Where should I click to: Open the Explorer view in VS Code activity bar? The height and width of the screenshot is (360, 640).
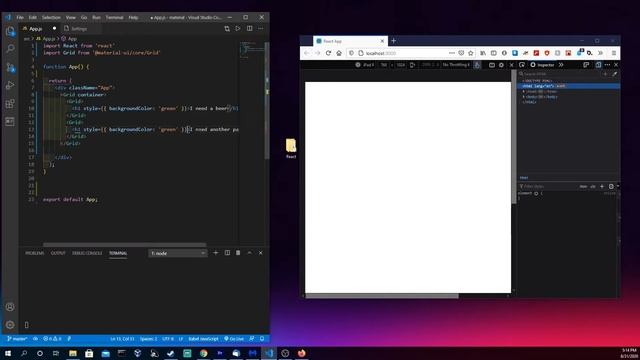[10, 31]
